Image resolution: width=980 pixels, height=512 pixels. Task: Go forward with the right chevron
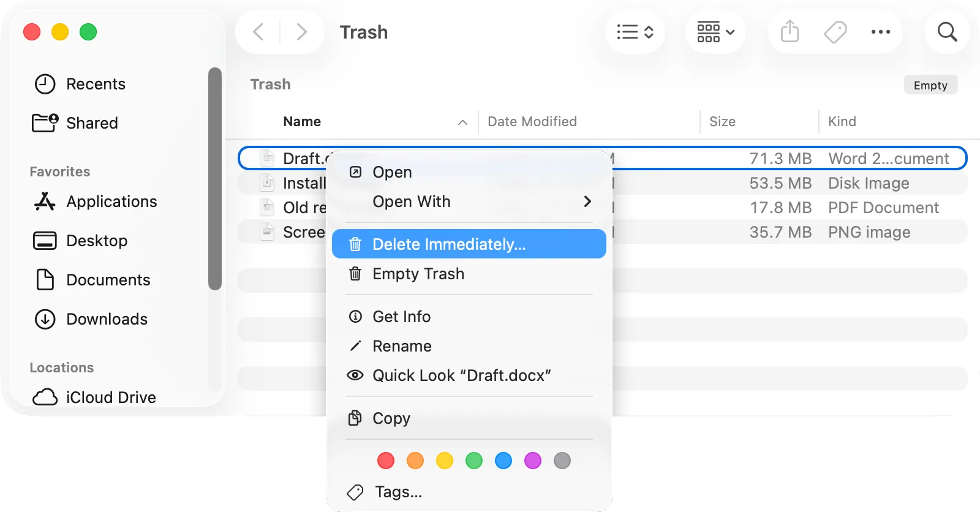pyautogui.click(x=301, y=32)
